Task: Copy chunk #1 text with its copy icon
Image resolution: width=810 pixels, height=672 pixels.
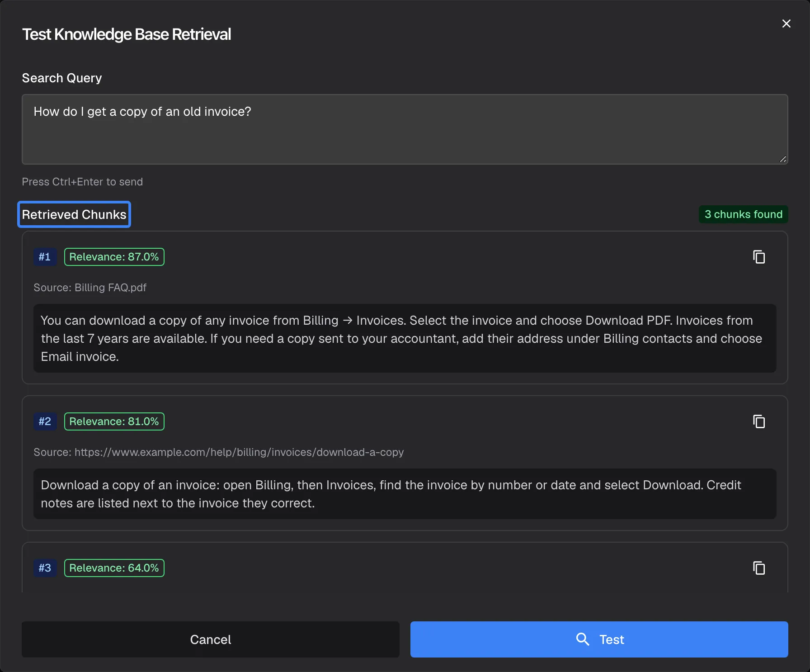Action: point(759,257)
